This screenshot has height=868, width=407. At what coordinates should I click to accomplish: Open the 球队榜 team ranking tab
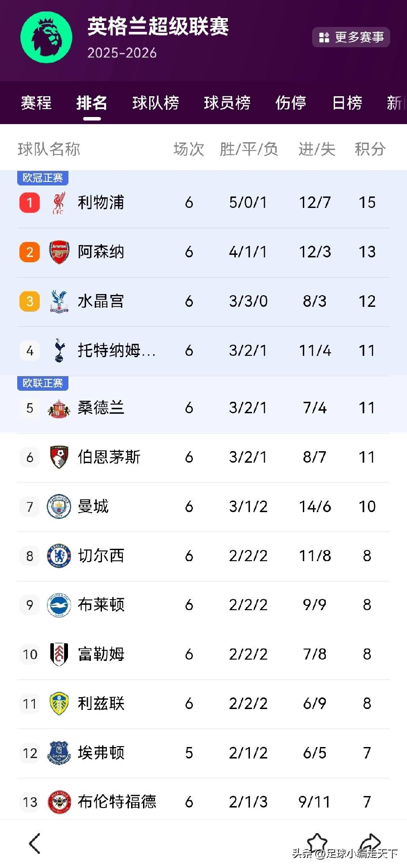pos(156,103)
